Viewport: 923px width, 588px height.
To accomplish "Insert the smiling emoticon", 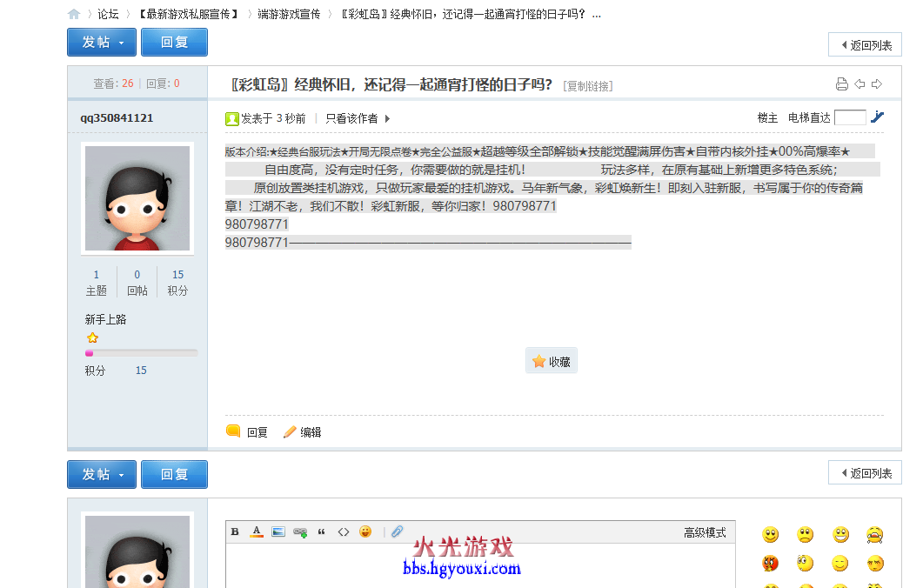I will [x=770, y=534].
